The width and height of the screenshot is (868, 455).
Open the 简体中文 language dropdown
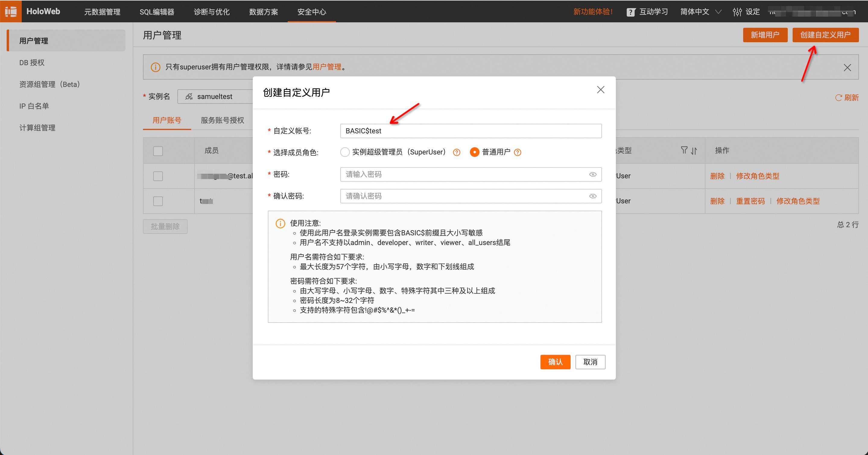click(x=701, y=12)
